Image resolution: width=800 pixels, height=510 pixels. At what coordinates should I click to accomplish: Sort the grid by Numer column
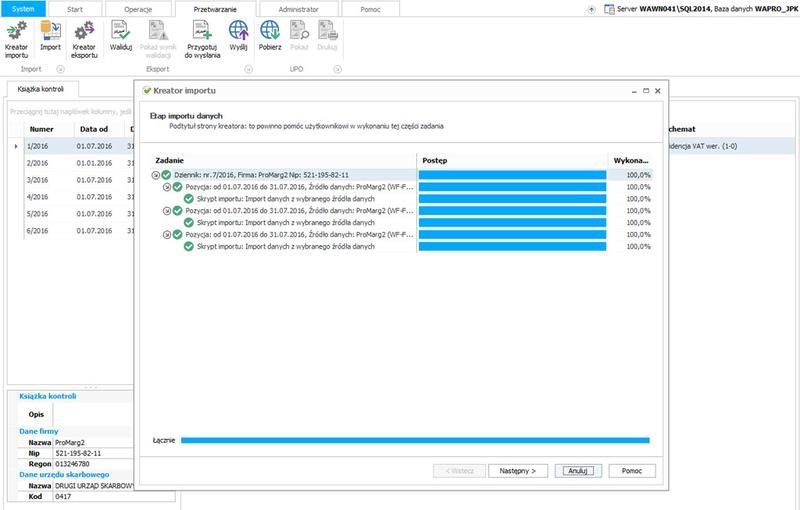click(x=49, y=129)
